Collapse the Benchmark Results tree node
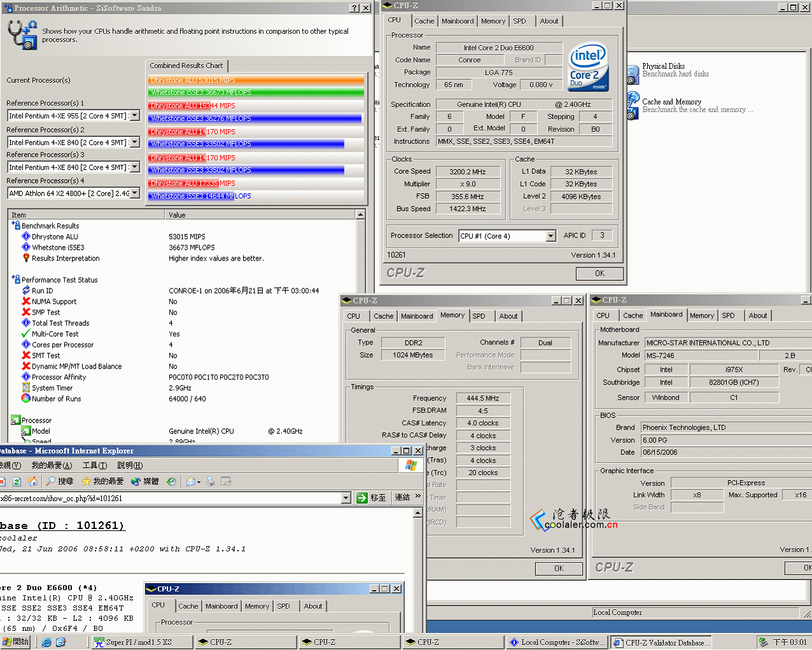This screenshot has height=650, width=812. point(16,225)
